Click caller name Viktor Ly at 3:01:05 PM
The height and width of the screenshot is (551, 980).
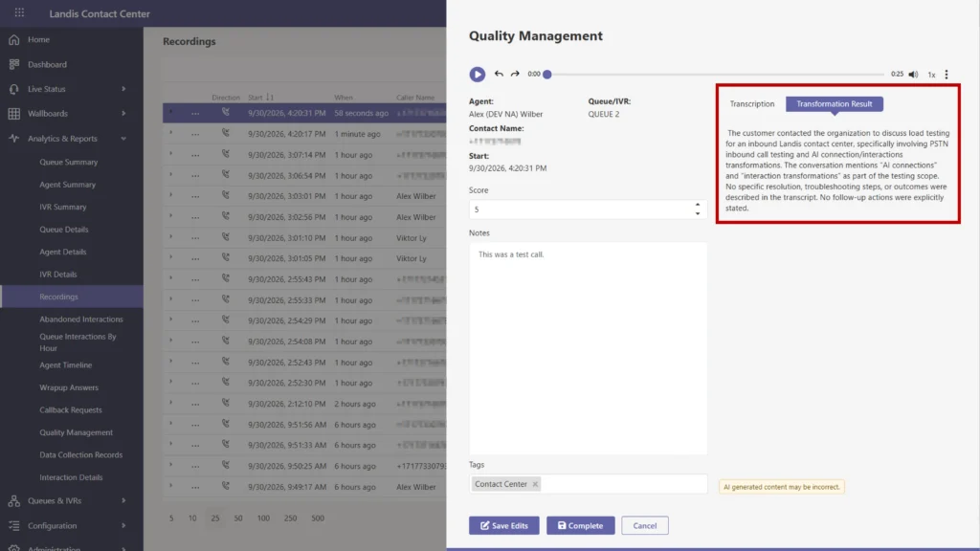412,258
